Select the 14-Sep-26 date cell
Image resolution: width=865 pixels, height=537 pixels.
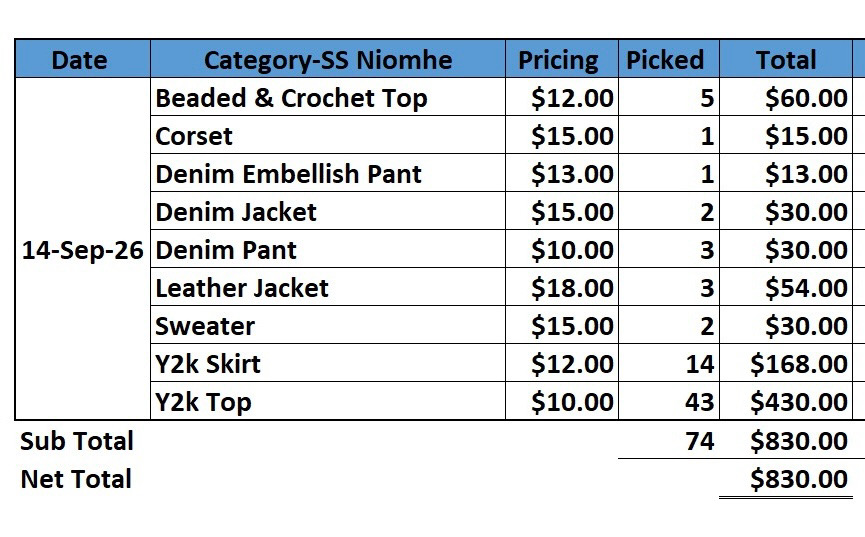coord(83,249)
